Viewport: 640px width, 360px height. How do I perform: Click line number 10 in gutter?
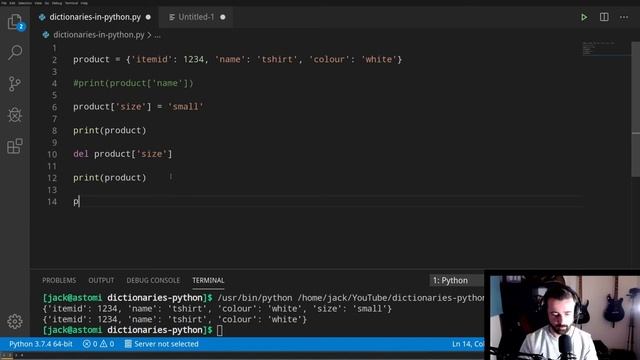(x=52, y=155)
